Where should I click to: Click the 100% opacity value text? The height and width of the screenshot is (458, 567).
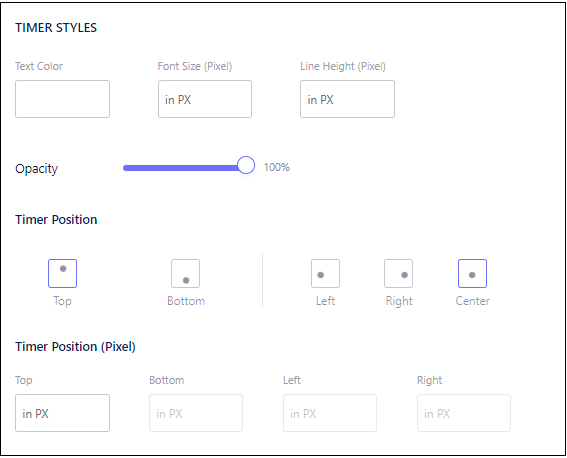click(x=277, y=167)
